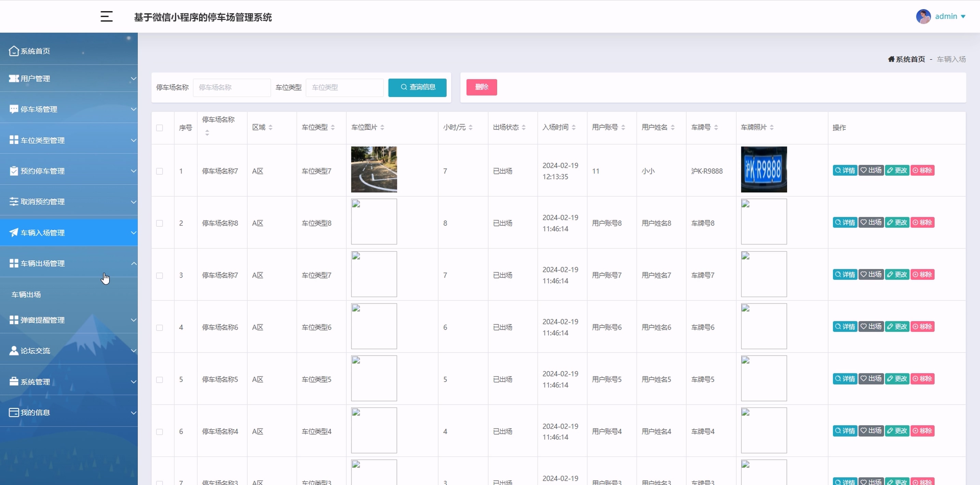Sort by 小时/元 column arrows
Screen dimensions: 980x485
click(471, 127)
